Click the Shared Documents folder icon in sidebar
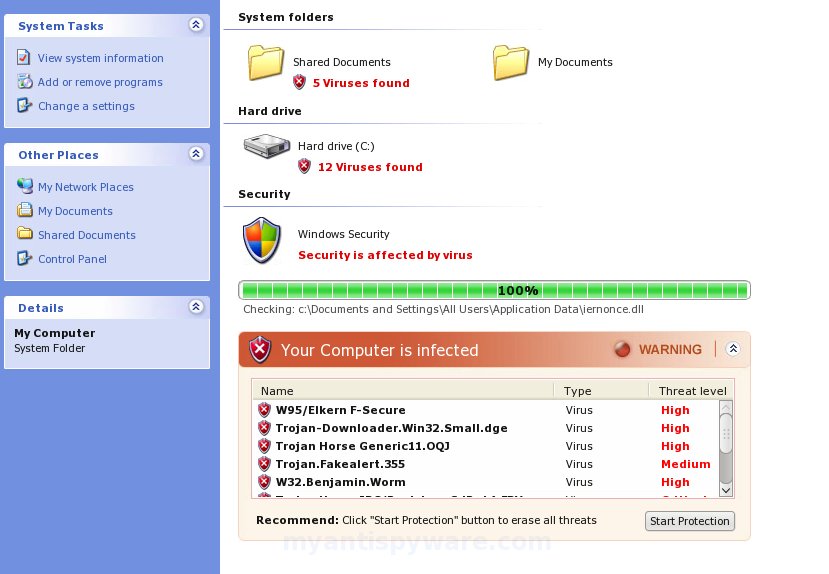The width and height of the screenshot is (829, 574). 24,233
